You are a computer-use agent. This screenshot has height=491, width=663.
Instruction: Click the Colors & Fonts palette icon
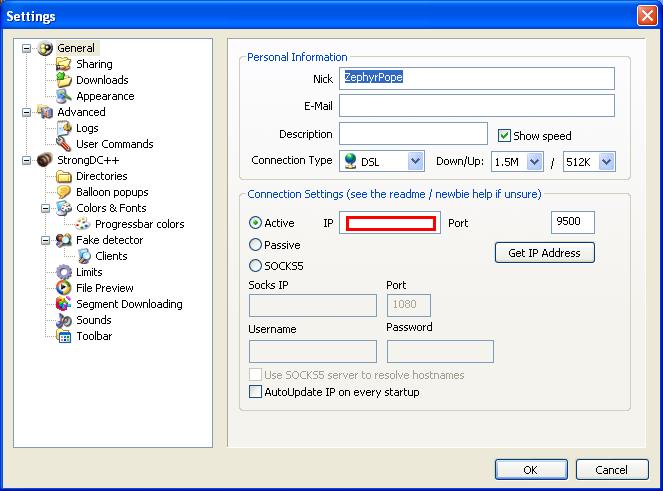click(x=64, y=208)
